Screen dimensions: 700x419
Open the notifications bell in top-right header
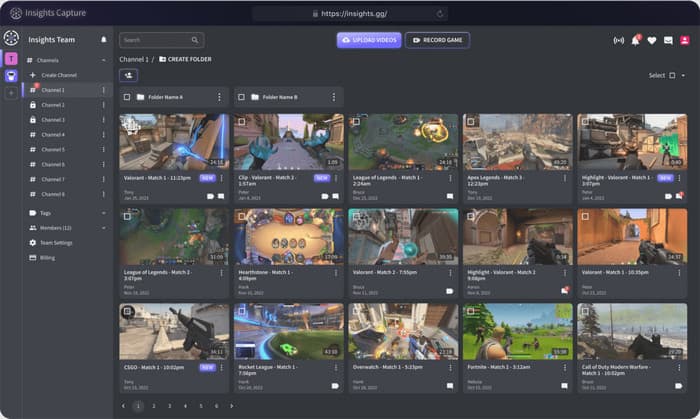(635, 41)
